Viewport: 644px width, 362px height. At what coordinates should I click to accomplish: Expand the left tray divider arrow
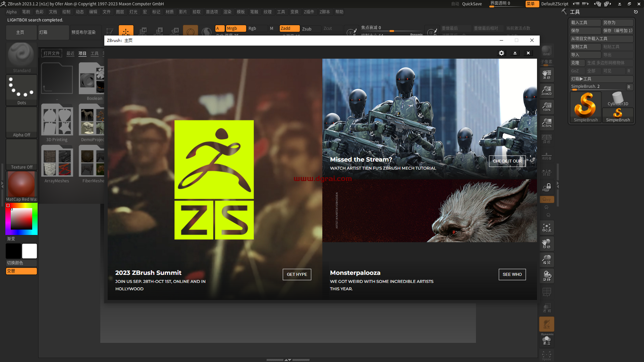(2, 184)
